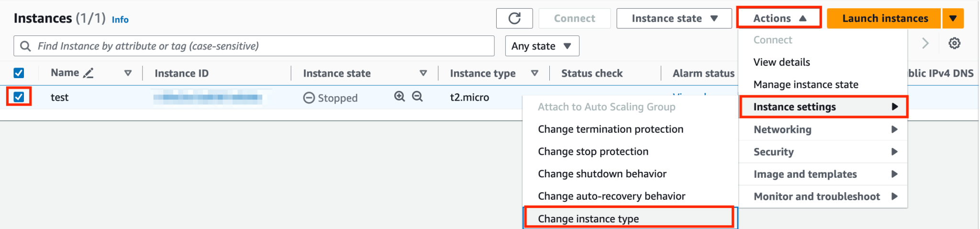Uncheck the test instance row checkbox

pyautogui.click(x=19, y=97)
